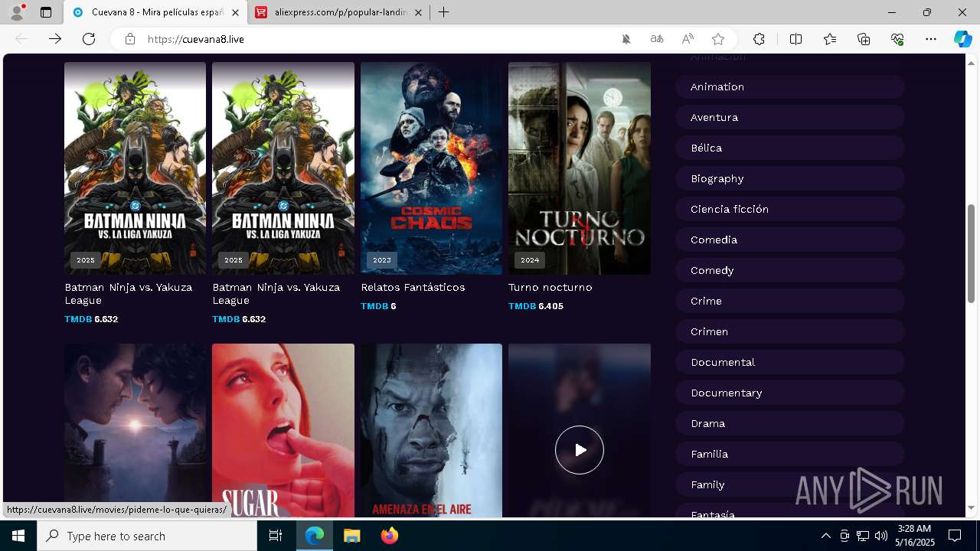The height and width of the screenshot is (551, 980).
Task: Open Browser essentials heart icon
Action: [x=897, y=39]
